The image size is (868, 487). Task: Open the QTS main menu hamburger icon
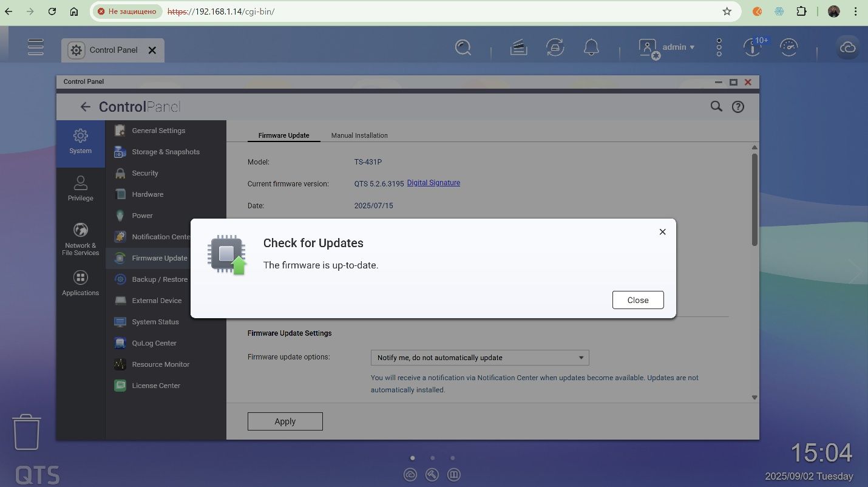tap(36, 47)
